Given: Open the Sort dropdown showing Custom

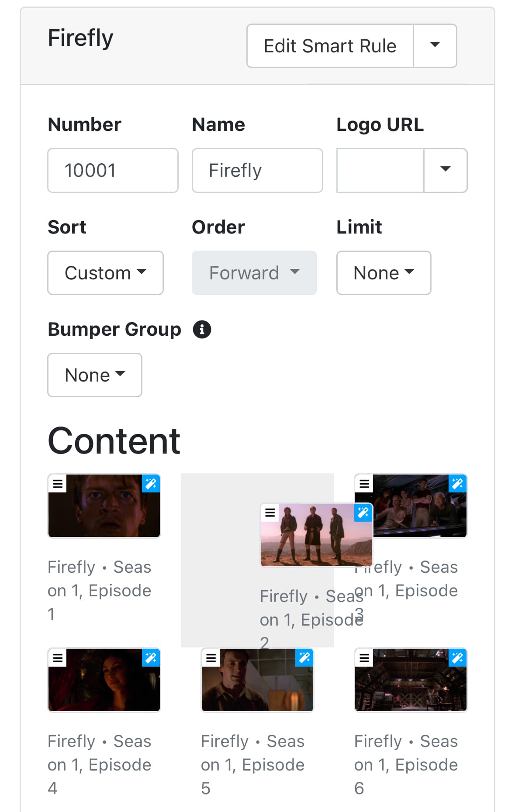Looking at the screenshot, I should point(105,273).
